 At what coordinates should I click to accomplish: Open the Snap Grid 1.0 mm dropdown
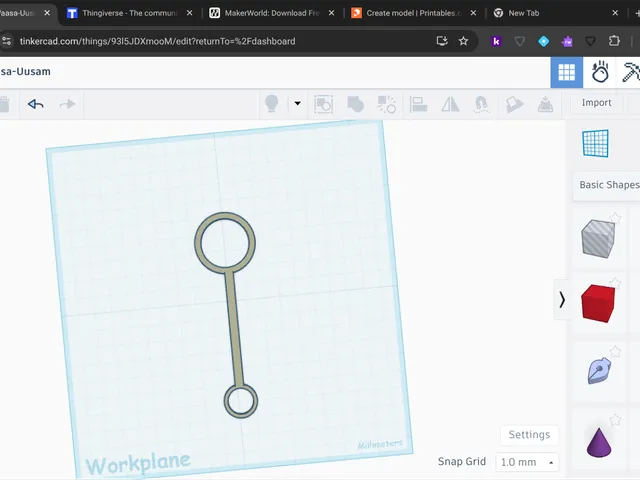point(527,462)
